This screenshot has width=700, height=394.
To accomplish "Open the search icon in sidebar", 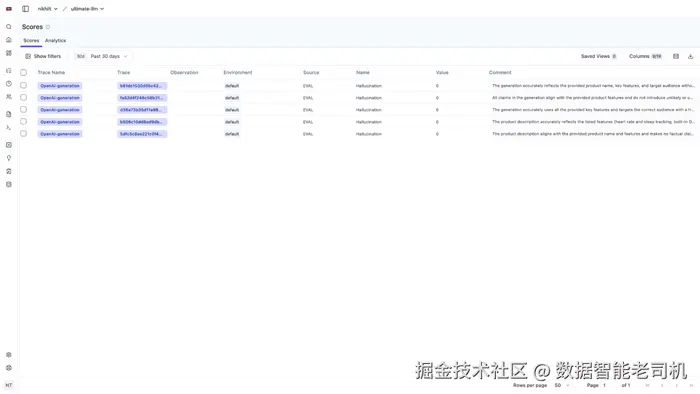I will coord(8,27).
